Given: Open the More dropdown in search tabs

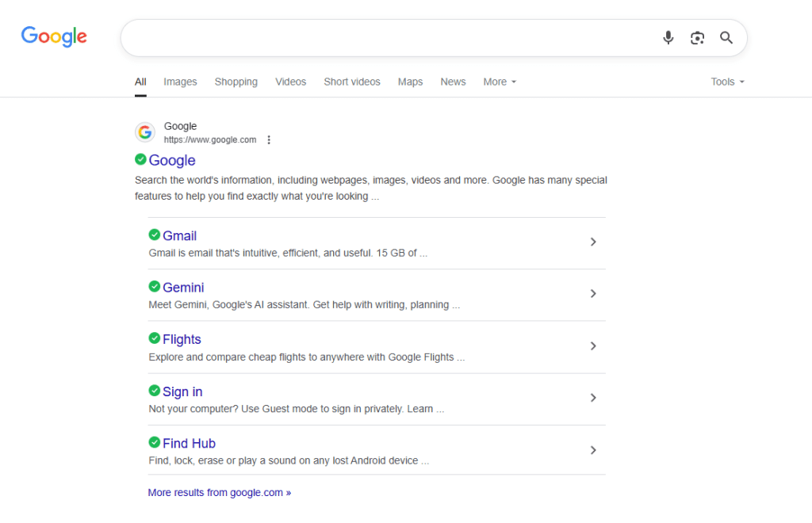Looking at the screenshot, I should tap(500, 82).
